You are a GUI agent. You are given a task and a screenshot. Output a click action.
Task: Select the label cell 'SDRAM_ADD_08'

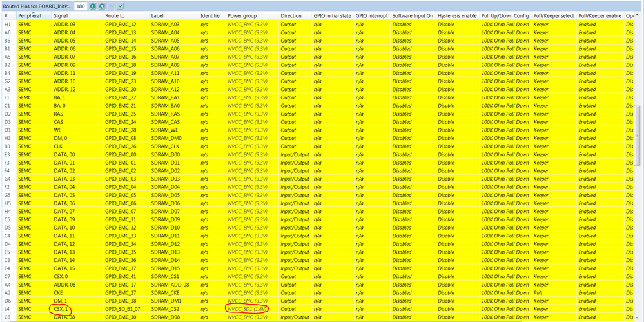coord(170,285)
